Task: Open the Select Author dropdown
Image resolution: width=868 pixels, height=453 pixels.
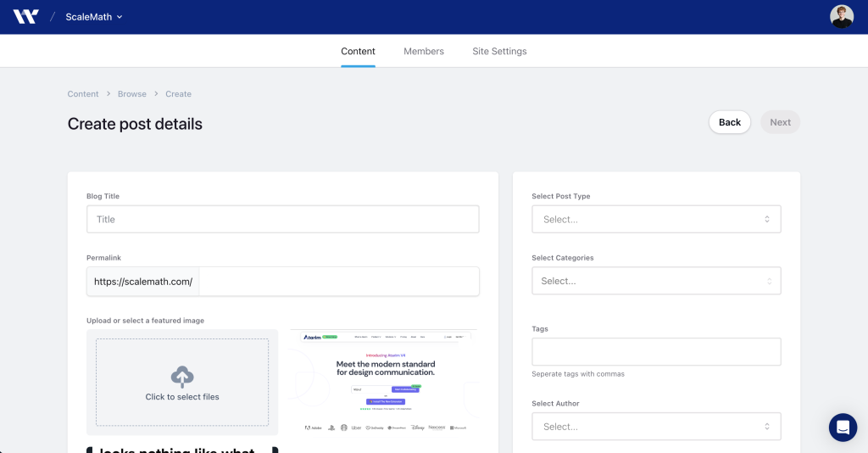Action: click(656, 427)
